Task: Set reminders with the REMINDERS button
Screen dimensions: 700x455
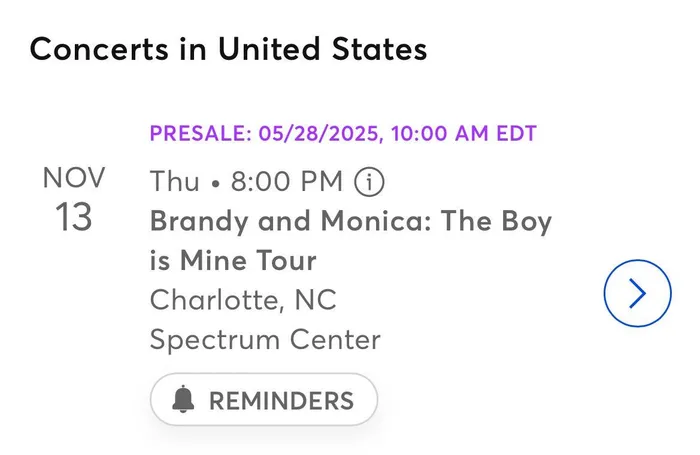Action: (x=264, y=400)
